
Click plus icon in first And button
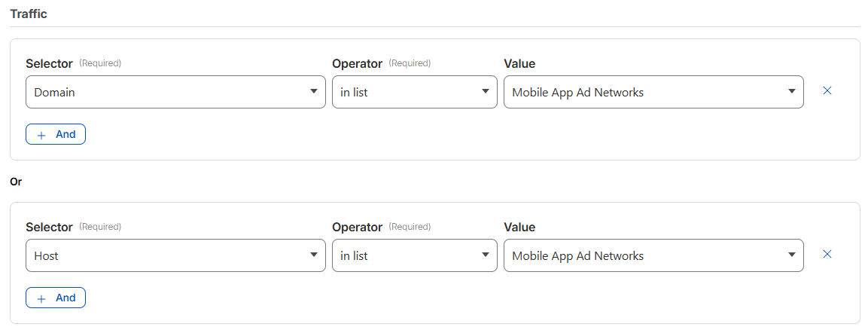click(x=41, y=135)
